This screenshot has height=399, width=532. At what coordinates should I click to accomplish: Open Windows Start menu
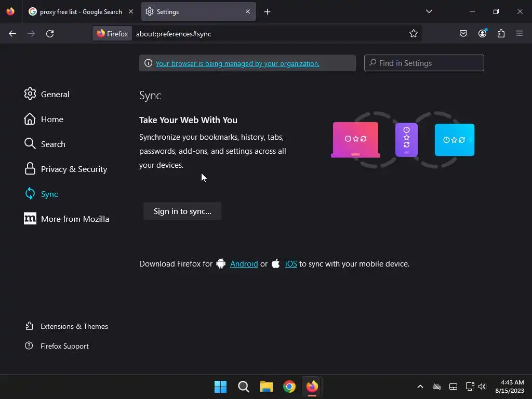click(220, 387)
